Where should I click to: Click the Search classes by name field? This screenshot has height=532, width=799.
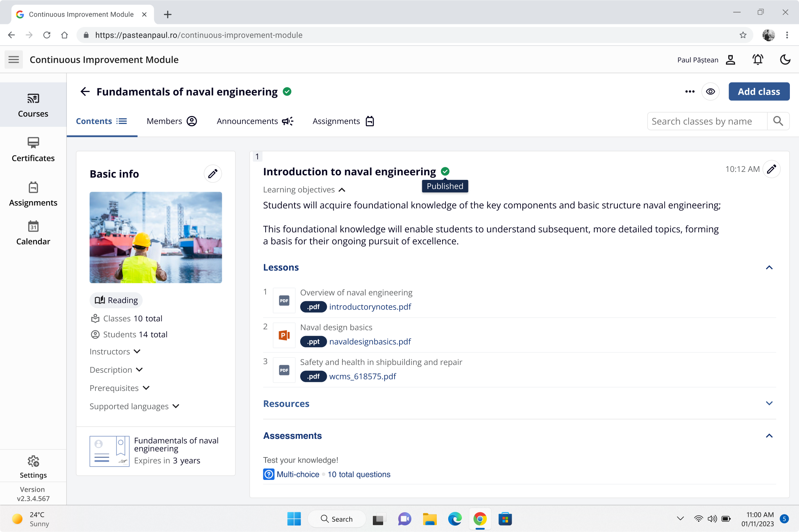(x=707, y=121)
